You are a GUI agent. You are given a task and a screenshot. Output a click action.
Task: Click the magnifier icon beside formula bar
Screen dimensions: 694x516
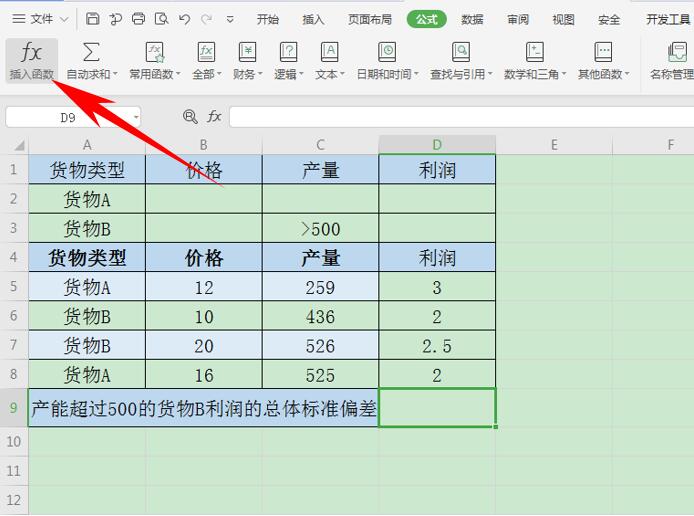190,117
